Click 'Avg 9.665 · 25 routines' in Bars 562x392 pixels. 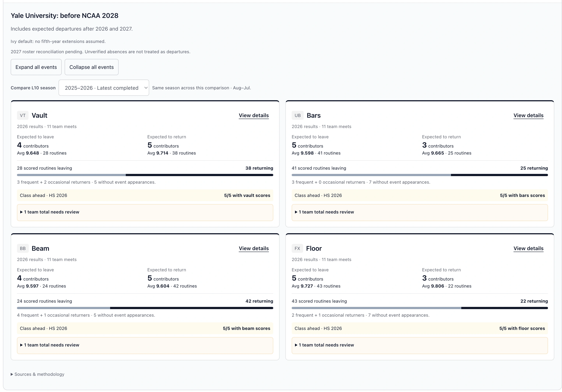point(447,153)
